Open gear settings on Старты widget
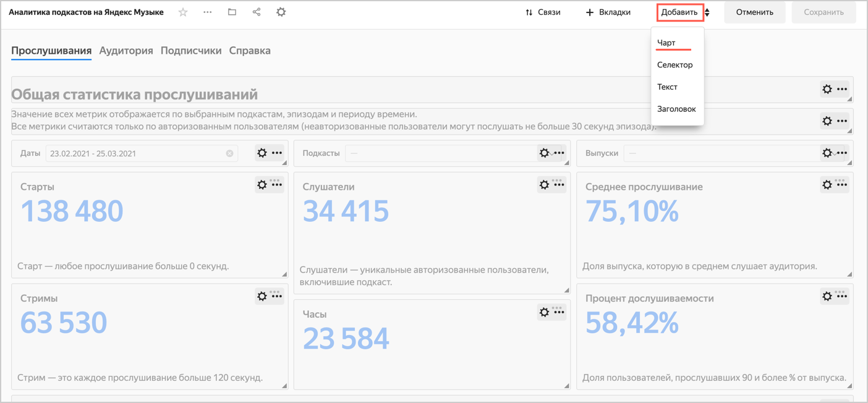Screen dimensions: 868x403 point(262,184)
